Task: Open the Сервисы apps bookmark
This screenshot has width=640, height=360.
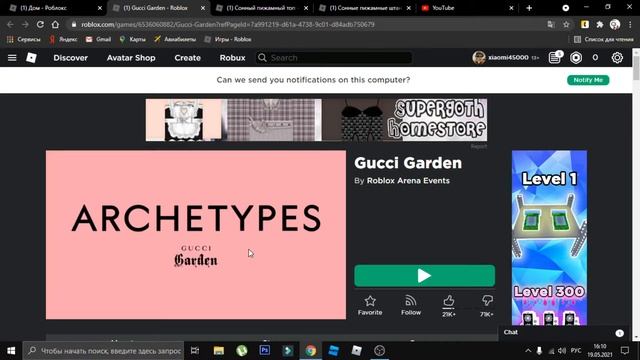Action: coord(24,39)
